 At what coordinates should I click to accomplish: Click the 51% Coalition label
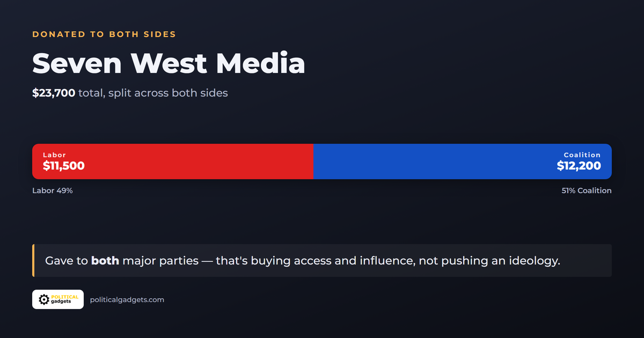tap(587, 190)
